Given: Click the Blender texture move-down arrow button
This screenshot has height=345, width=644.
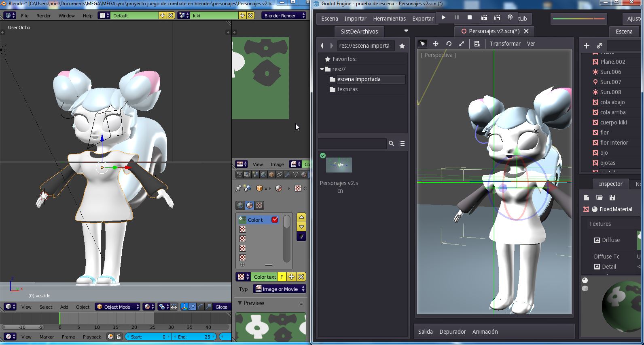Looking at the screenshot, I should (x=301, y=227).
